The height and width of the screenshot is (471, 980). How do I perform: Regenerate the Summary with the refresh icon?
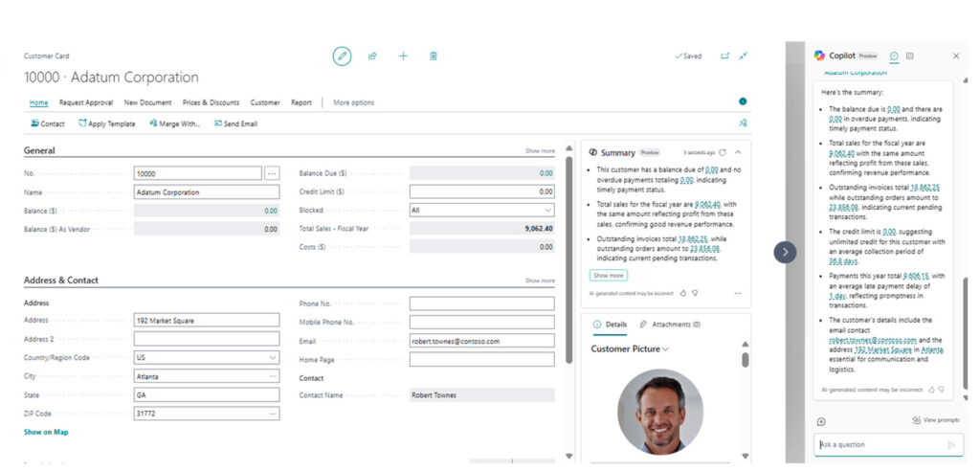pyautogui.click(x=724, y=152)
